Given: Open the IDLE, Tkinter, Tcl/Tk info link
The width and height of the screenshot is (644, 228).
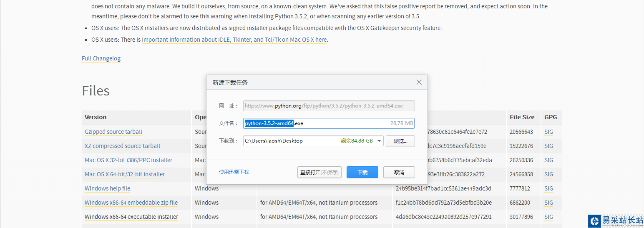Looking at the screenshot, I should [234, 40].
